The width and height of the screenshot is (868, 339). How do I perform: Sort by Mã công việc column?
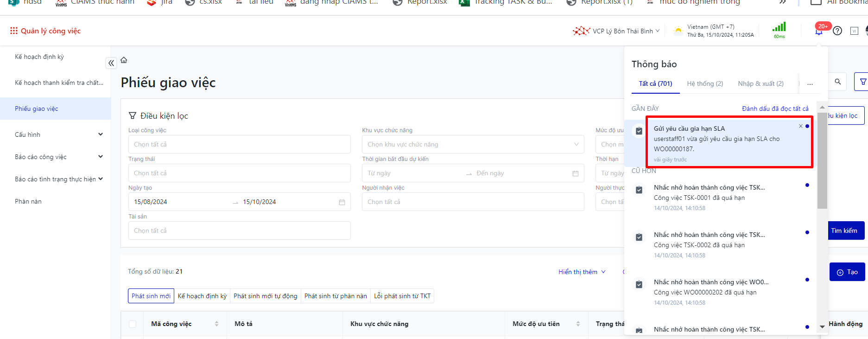216,324
